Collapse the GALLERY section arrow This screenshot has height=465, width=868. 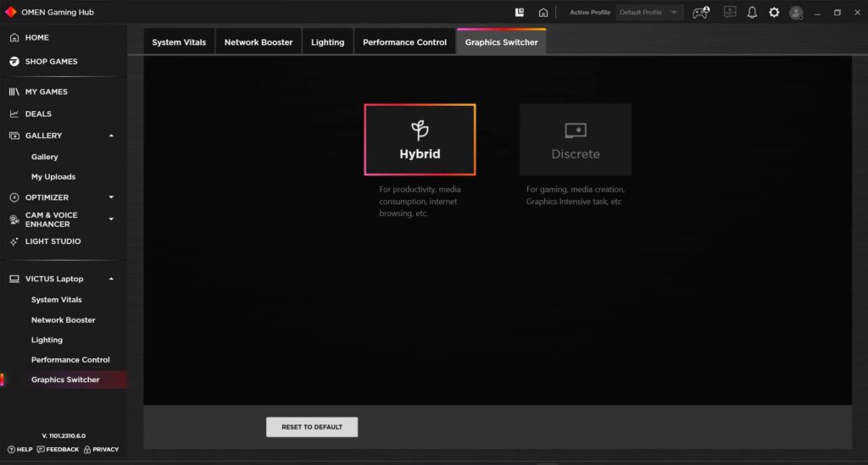coord(111,136)
